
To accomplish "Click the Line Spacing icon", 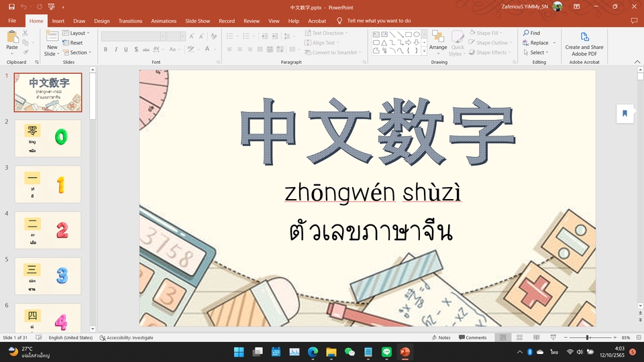I will tap(288, 36).
